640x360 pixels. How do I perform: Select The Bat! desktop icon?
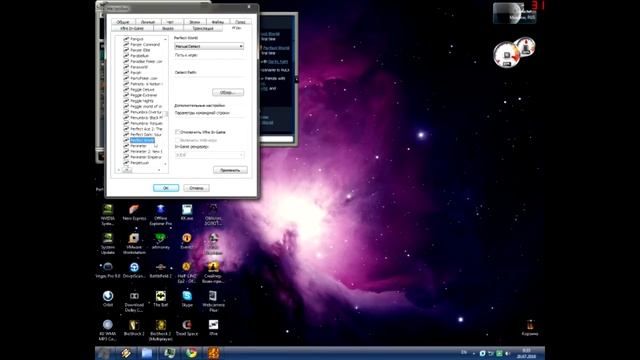click(x=160, y=298)
